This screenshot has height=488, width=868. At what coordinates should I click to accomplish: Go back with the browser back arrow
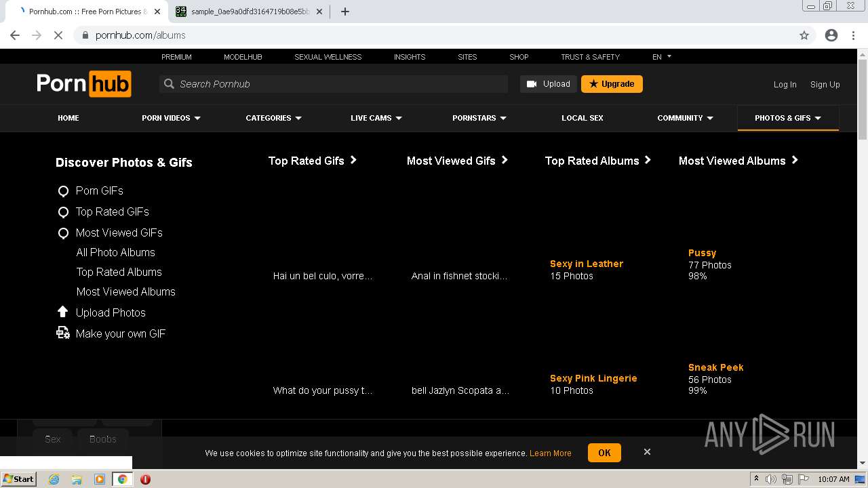(x=15, y=35)
